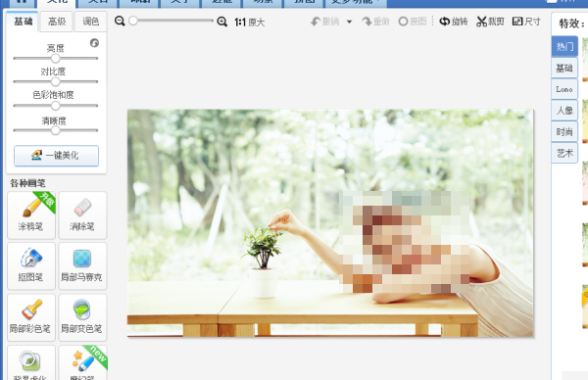Click the 重做 redo button
The image size is (588, 380).
(x=375, y=22)
